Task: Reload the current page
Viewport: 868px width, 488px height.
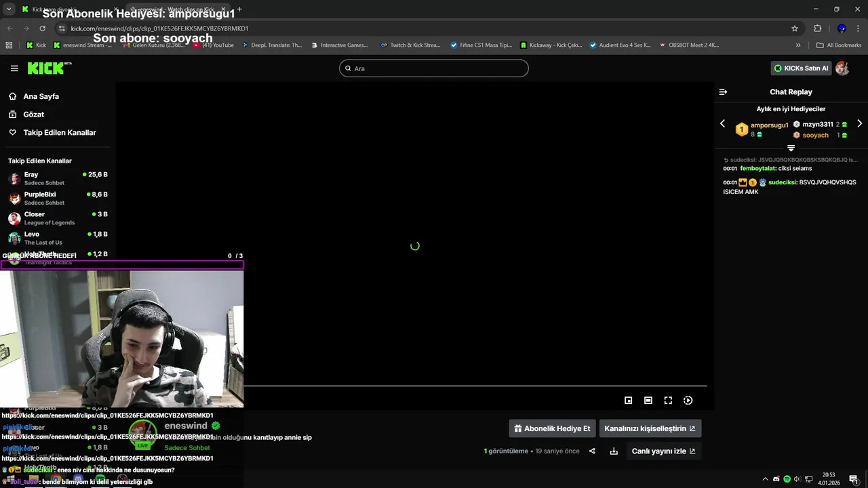Action: pyautogui.click(x=43, y=28)
